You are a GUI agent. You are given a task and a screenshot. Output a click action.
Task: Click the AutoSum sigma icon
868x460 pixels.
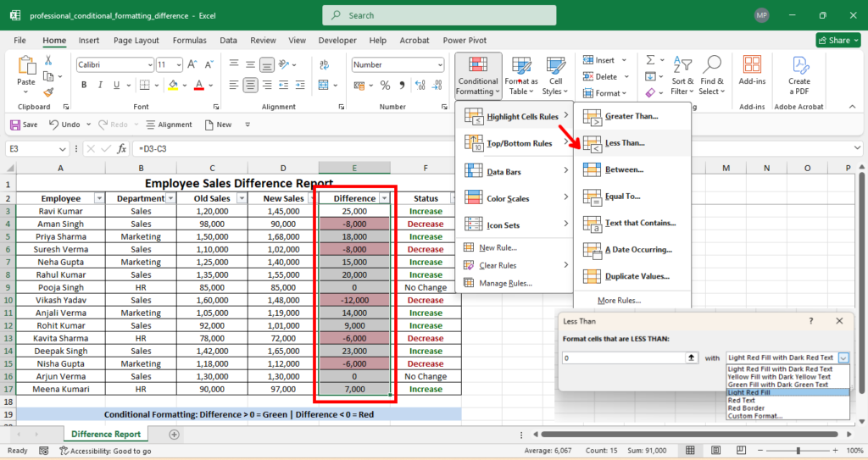pos(650,60)
